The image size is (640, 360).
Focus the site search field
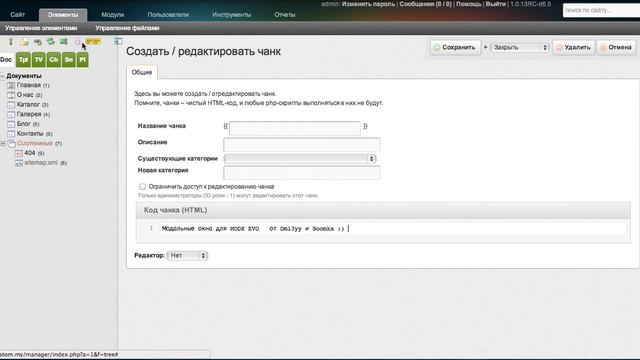pos(601,10)
